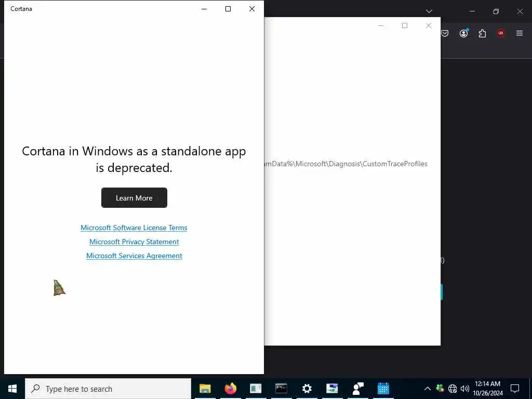The image size is (532, 399).
Task: Maximize the blank white dialog window
Action: coord(404,25)
